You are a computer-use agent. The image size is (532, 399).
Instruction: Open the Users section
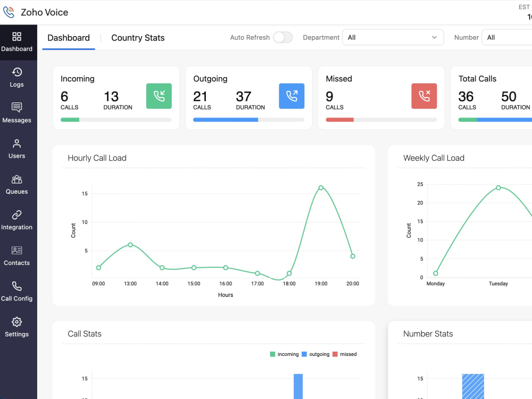pyautogui.click(x=16, y=149)
